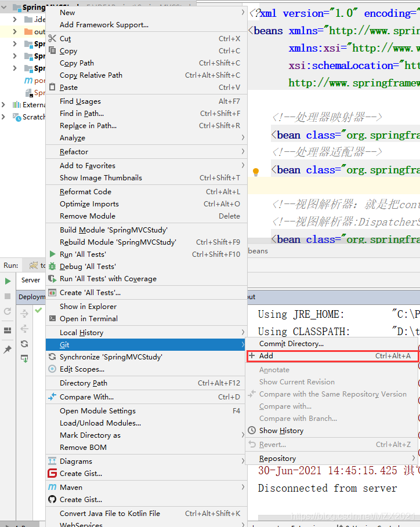Viewport: 420px width, 527px height.
Task: Expand the External Libraries node
Action: tap(3, 104)
